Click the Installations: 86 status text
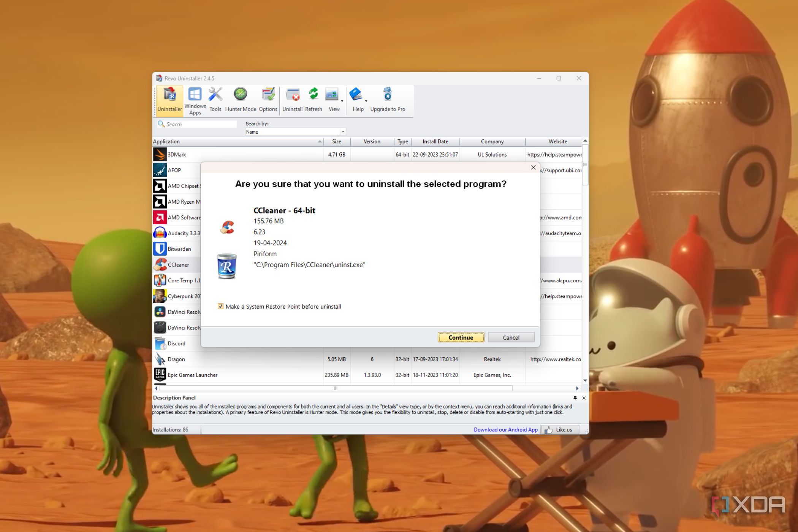Viewport: 798px width, 532px height. point(170,429)
